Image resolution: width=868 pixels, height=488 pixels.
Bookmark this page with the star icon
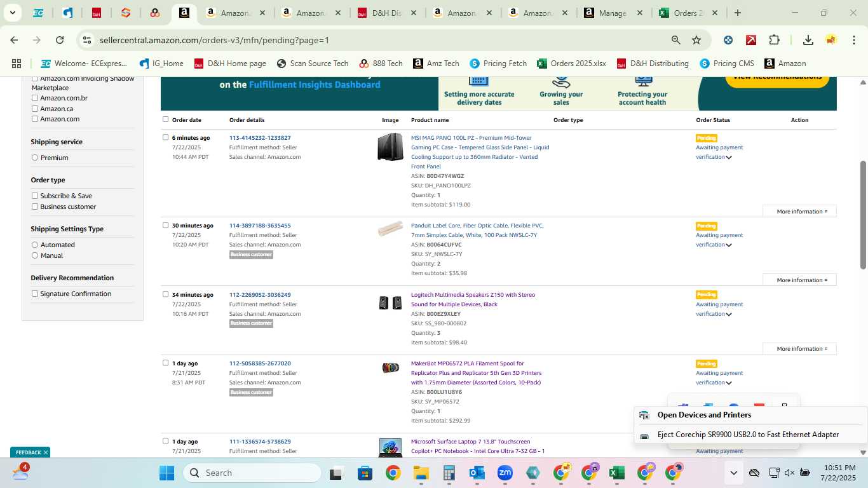(696, 40)
